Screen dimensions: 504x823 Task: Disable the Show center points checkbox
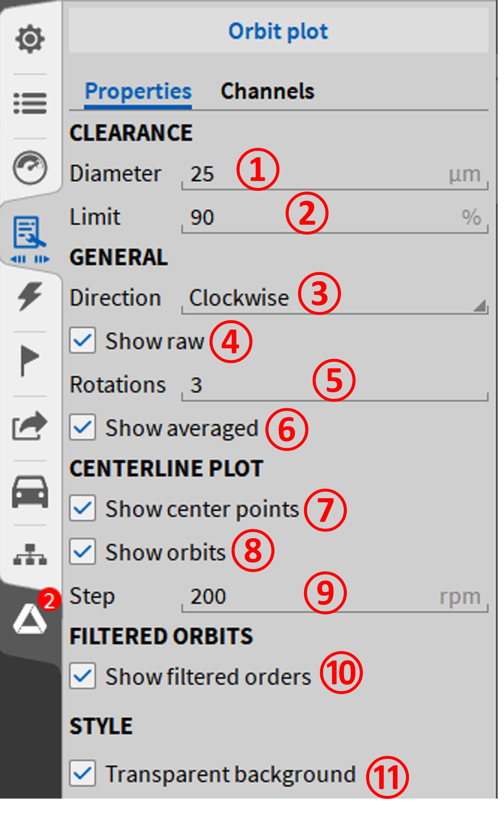click(x=82, y=508)
